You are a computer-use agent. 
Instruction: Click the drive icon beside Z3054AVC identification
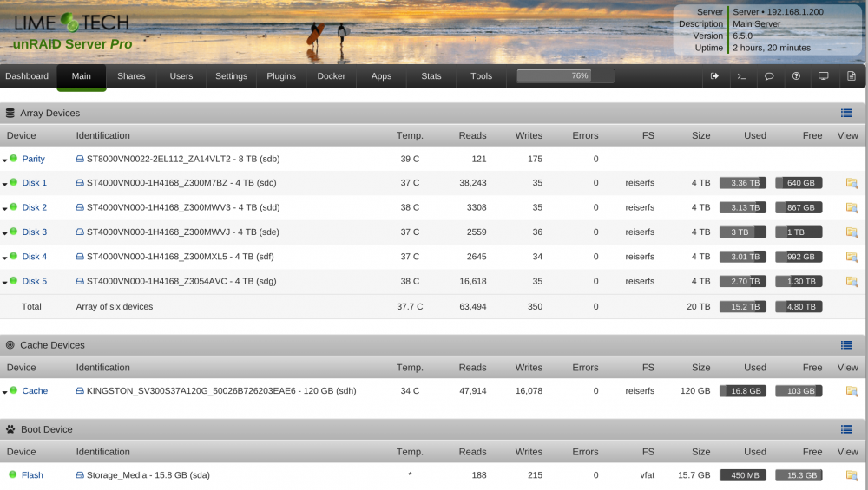(80, 282)
